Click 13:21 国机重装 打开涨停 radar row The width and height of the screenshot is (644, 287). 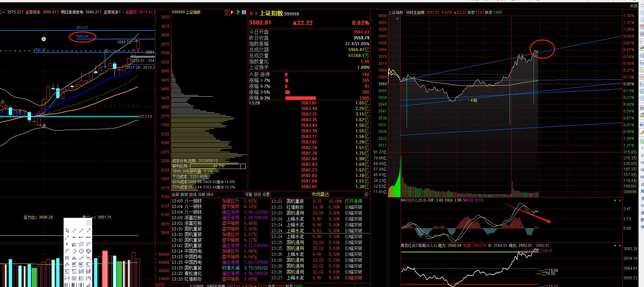tap(320, 201)
